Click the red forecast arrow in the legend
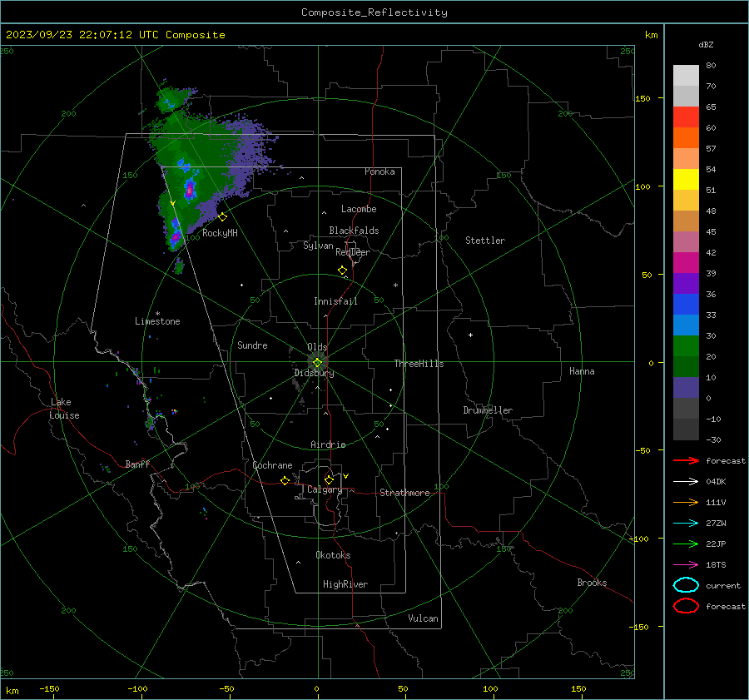Image resolution: width=749 pixels, height=700 pixels. [x=686, y=460]
